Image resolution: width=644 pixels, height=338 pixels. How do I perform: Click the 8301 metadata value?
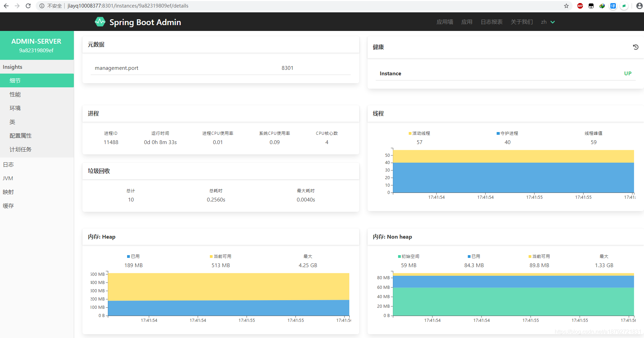coord(287,68)
